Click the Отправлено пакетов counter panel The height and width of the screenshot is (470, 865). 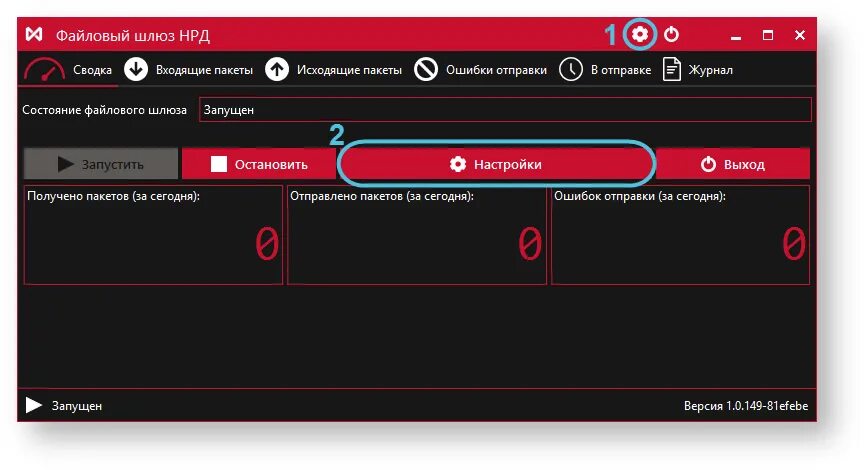point(417,235)
